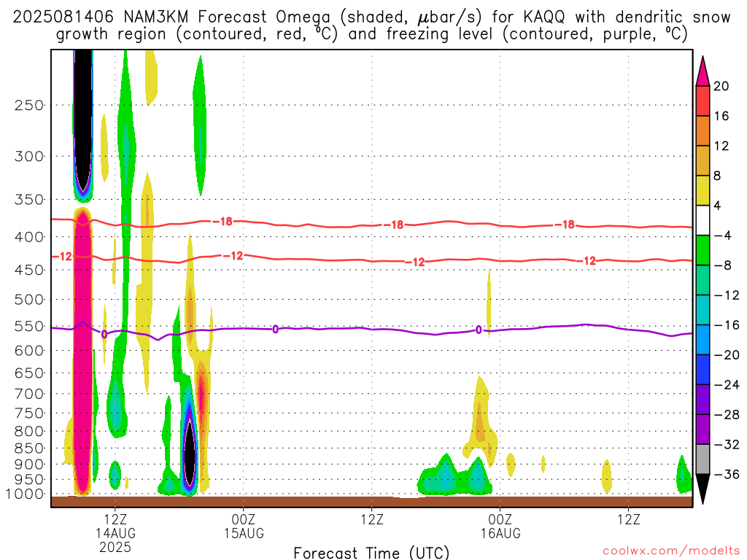
Task: Click the '250' pressure axis label
Action: [x=29, y=105]
